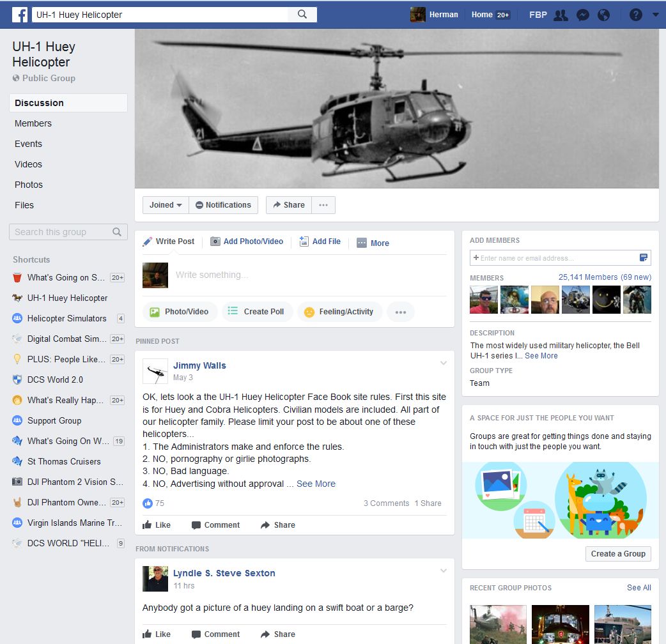This screenshot has height=644, width=666.
Task: Click the Create Poll button
Action: coord(258,312)
